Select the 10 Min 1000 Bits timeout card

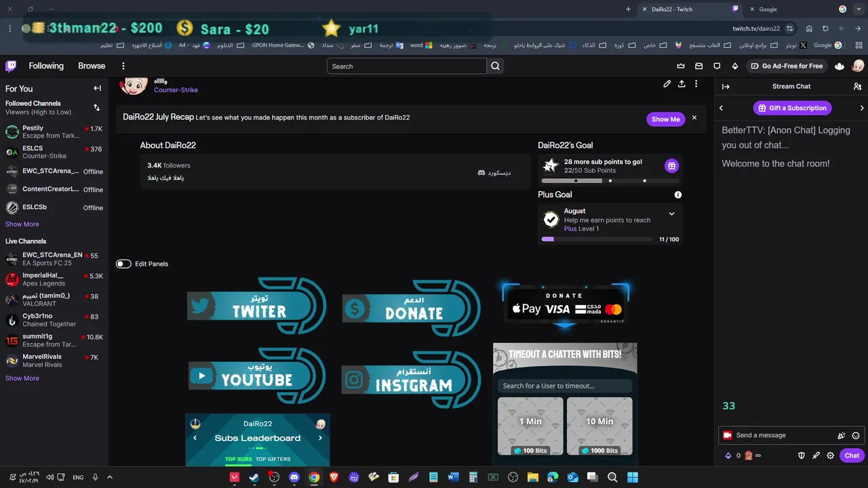click(x=599, y=426)
